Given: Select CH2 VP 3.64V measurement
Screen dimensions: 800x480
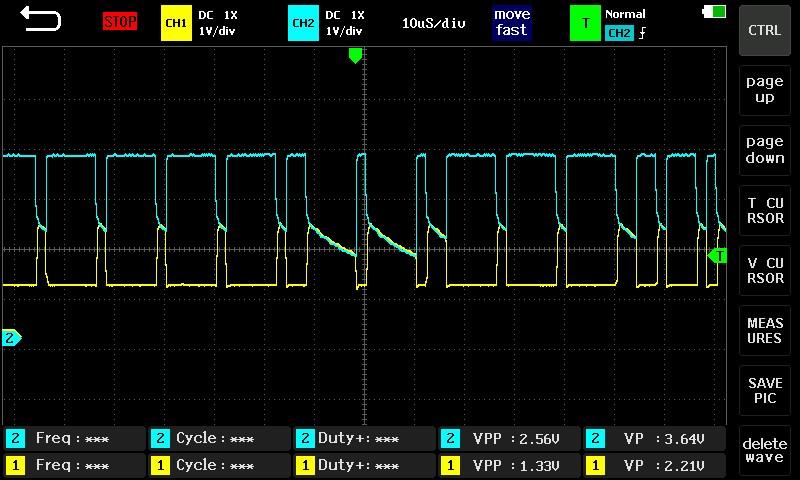Looking at the screenshot, I should click(x=654, y=438).
